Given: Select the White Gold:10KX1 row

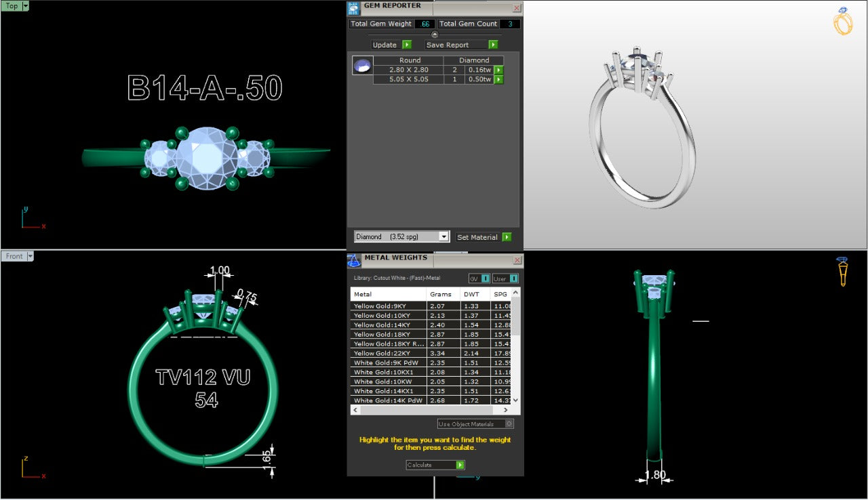Looking at the screenshot, I should 431,373.
